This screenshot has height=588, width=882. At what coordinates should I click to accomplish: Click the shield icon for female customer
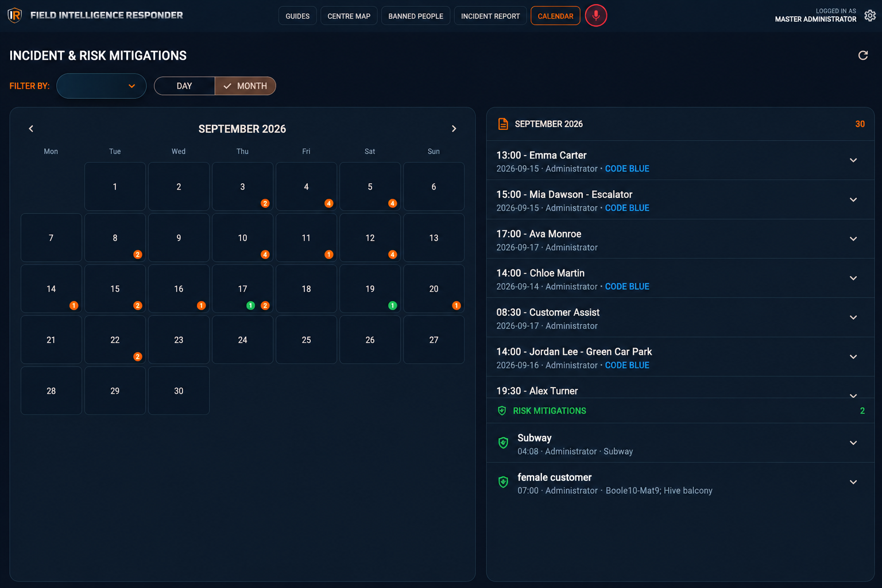coord(503,482)
